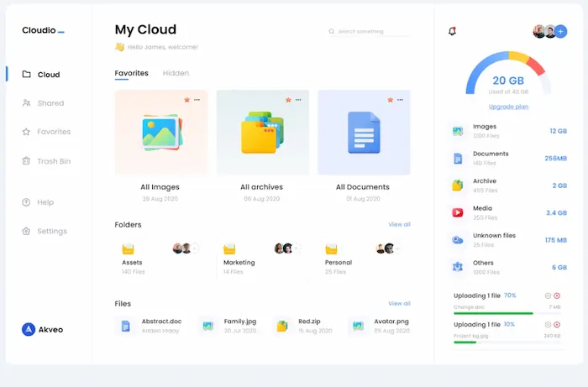Open the Marketing folder icon

[x=229, y=248]
